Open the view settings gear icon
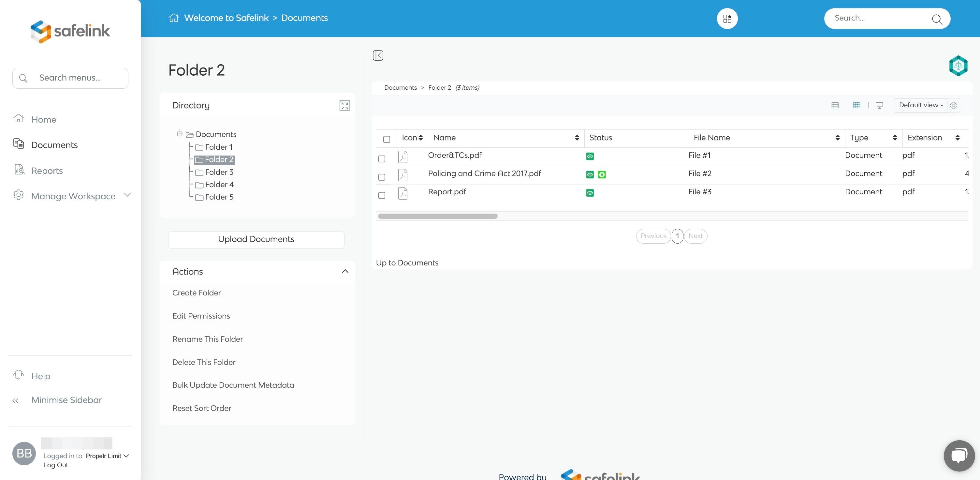The image size is (980, 480). tap(953, 105)
